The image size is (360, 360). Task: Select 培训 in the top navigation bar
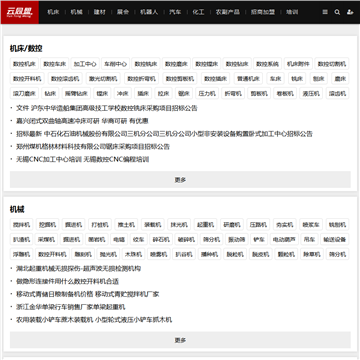(292, 12)
